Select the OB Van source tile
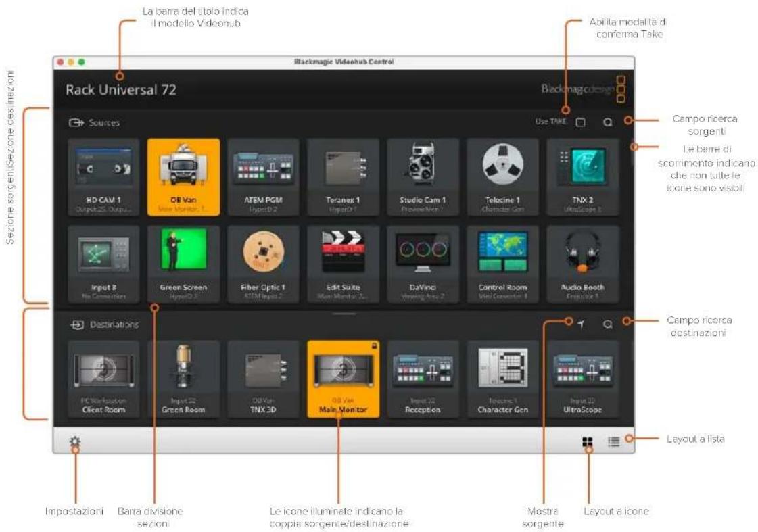The height and width of the screenshot is (532, 758). (183, 177)
